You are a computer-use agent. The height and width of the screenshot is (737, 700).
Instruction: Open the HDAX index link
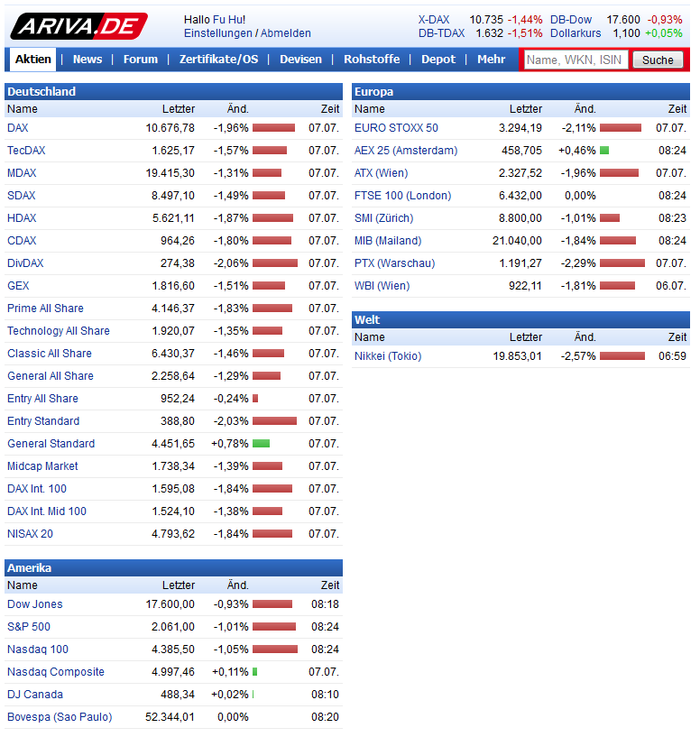click(22, 218)
